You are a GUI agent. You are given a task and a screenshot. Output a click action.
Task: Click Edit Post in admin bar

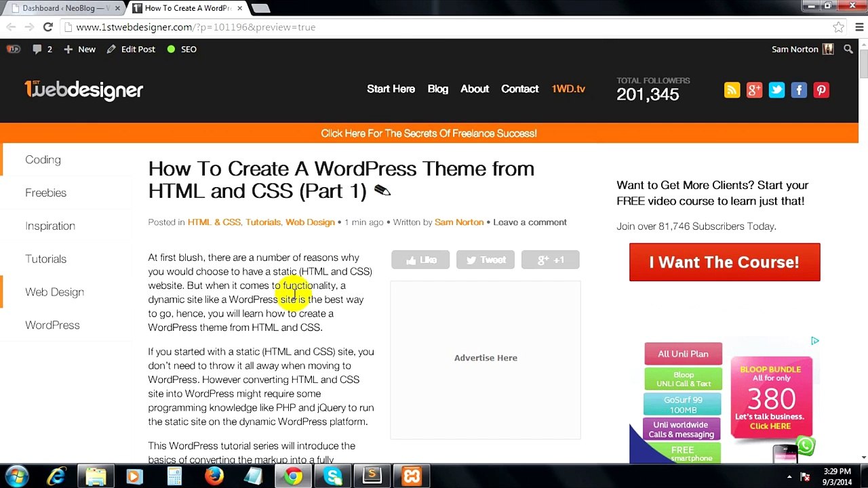click(x=132, y=49)
